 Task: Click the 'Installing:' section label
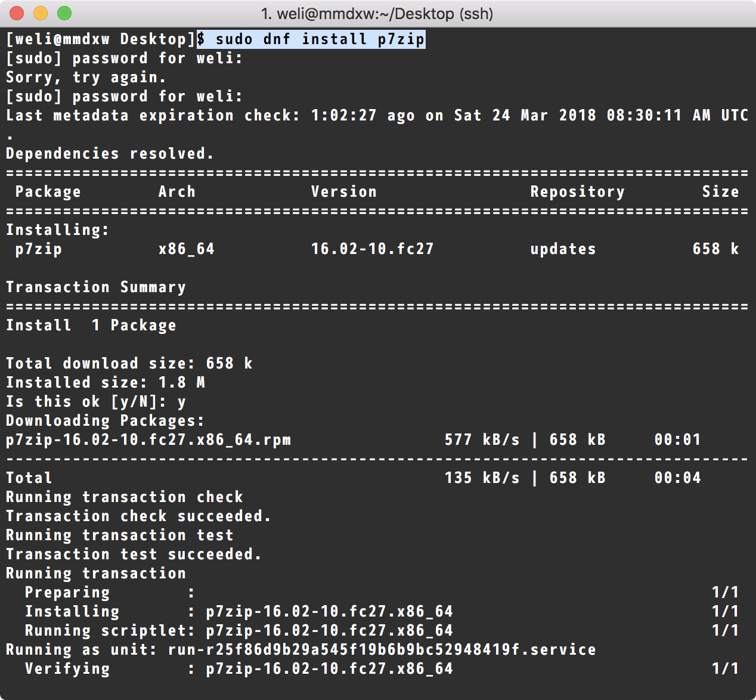(58, 230)
